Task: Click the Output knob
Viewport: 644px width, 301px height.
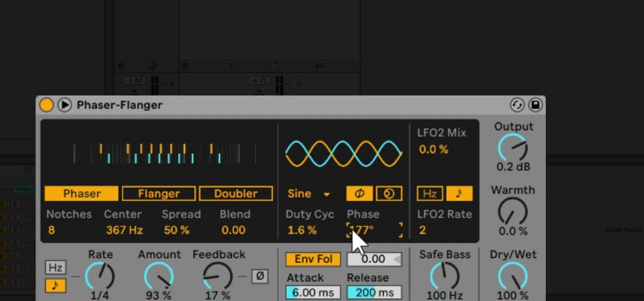Action: point(513,147)
